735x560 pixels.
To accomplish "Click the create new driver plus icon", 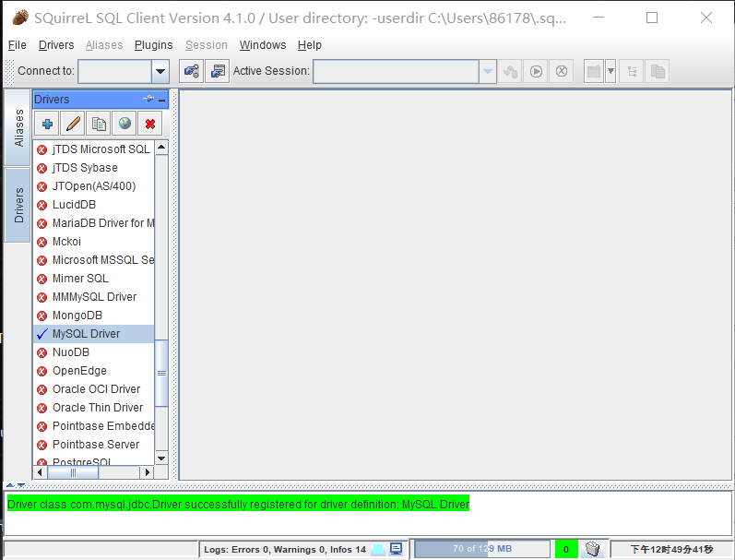I will pos(47,124).
